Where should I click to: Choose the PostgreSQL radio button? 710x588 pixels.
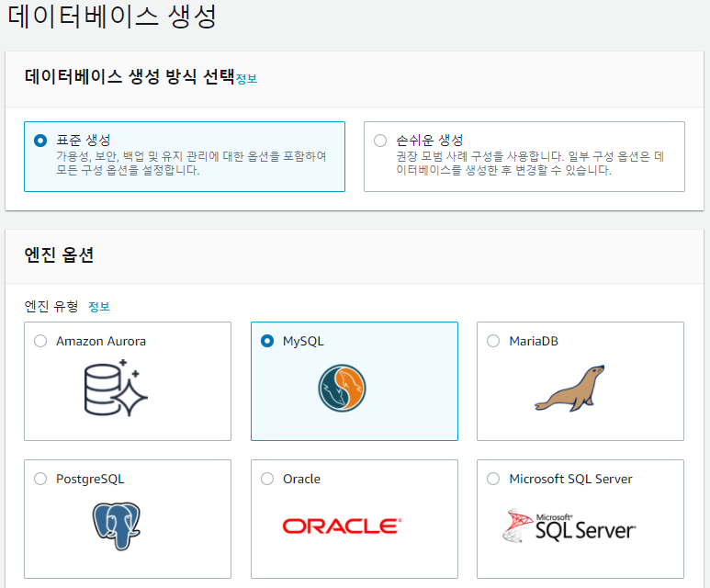[x=40, y=479]
